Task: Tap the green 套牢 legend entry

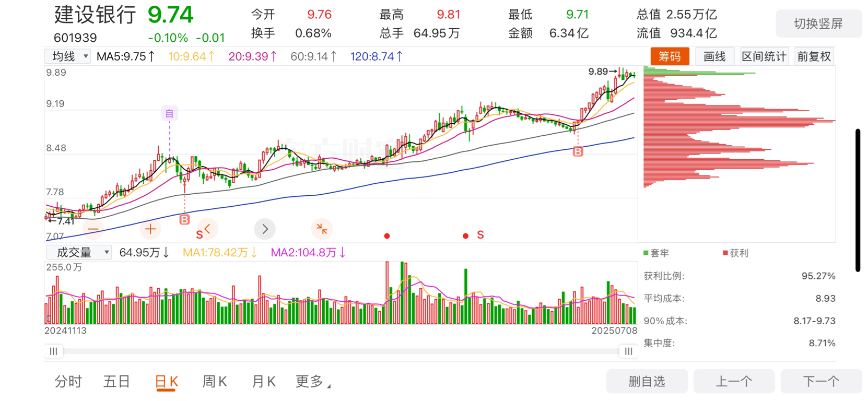Action: click(656, 253)
